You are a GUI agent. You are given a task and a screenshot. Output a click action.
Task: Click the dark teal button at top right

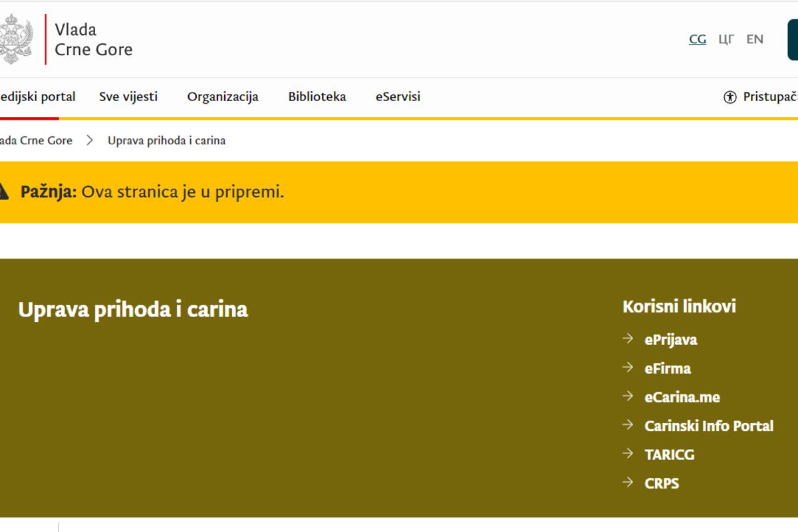tap(793, 40)
